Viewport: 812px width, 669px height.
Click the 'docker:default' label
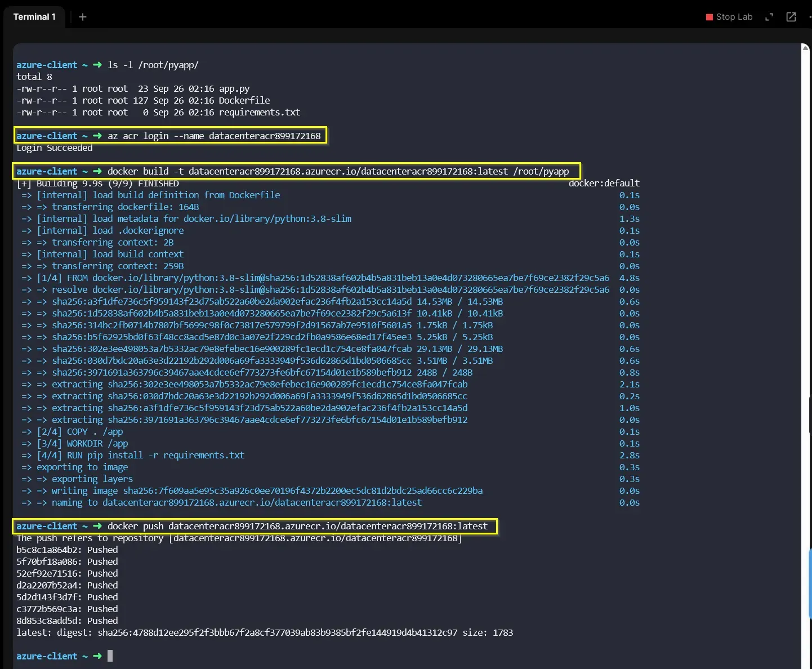tap(604, 183)
